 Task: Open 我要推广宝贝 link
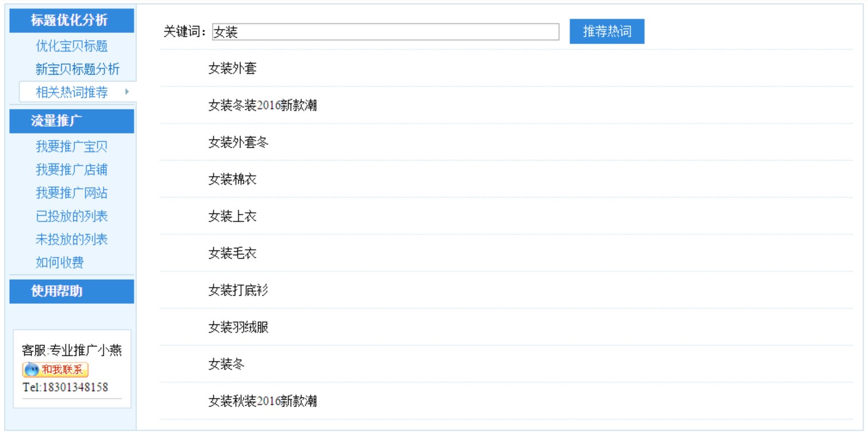72,146
